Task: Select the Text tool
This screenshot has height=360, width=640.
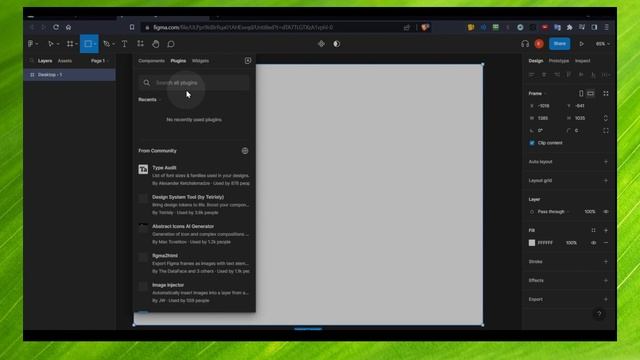Action: click(x=124, y=44)
